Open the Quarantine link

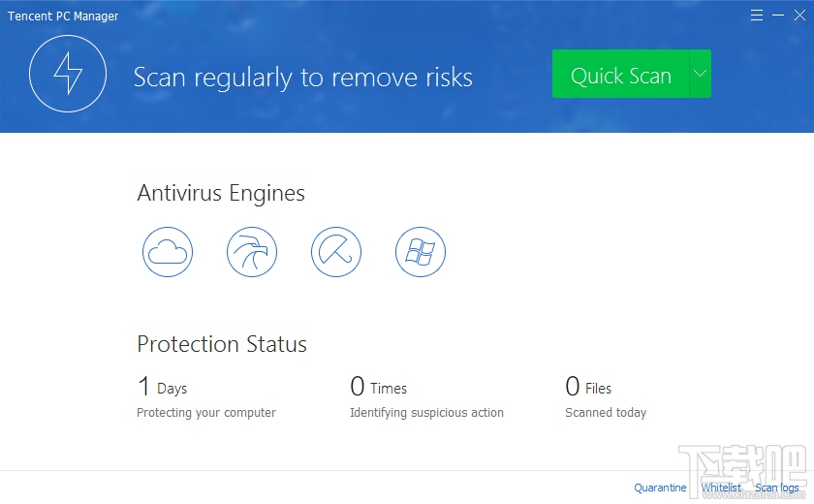(660, 488)
